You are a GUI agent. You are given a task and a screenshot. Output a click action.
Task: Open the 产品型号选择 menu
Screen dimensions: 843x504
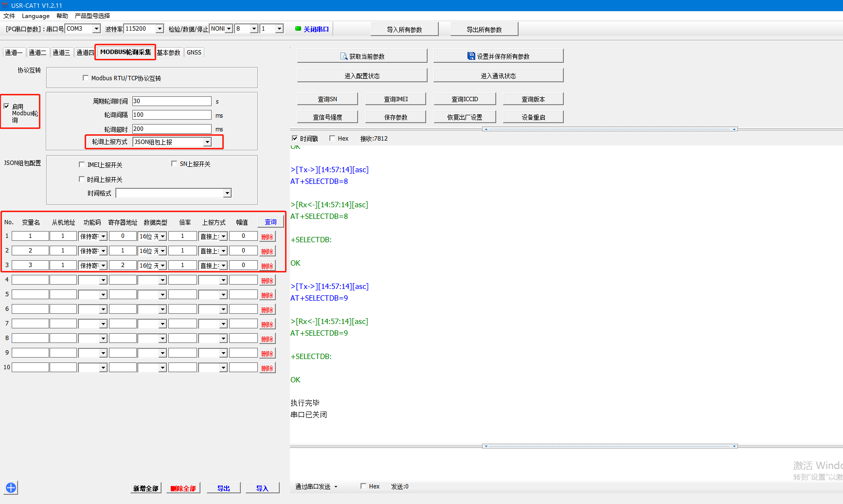(92, 16)
